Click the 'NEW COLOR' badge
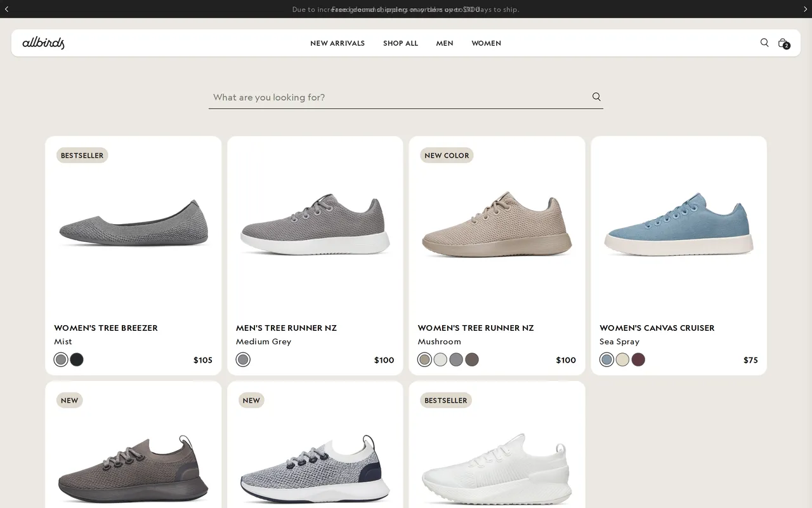The height and width of the screenshot is (508, 812). point(447,156)
